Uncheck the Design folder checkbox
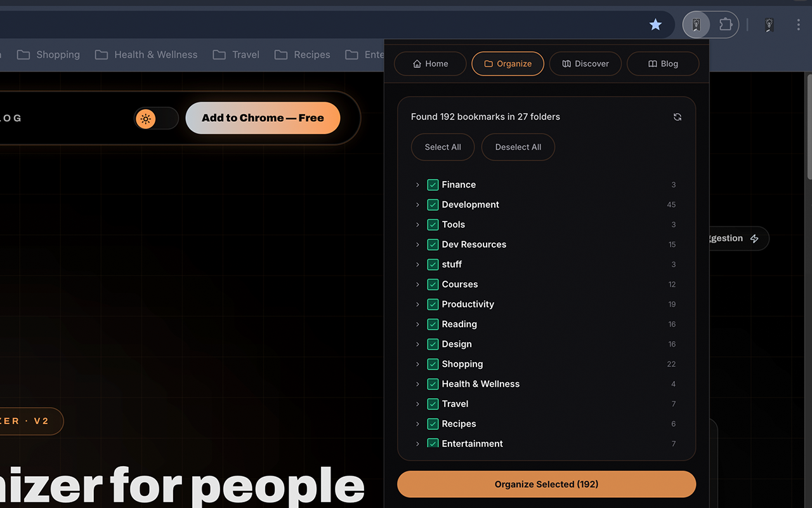The image size is (812, 508). coord(433,344)
